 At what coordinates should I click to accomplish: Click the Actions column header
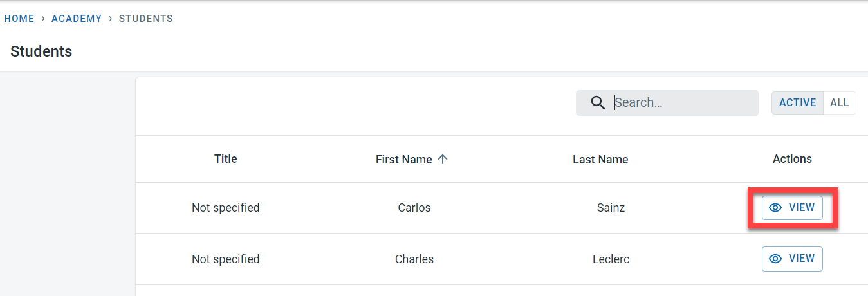point(792,159)
